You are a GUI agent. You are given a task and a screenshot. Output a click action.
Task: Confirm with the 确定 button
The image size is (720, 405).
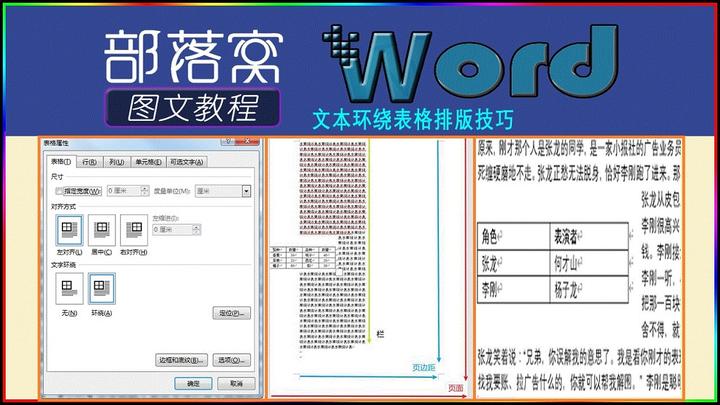click(x=193, y=383)
